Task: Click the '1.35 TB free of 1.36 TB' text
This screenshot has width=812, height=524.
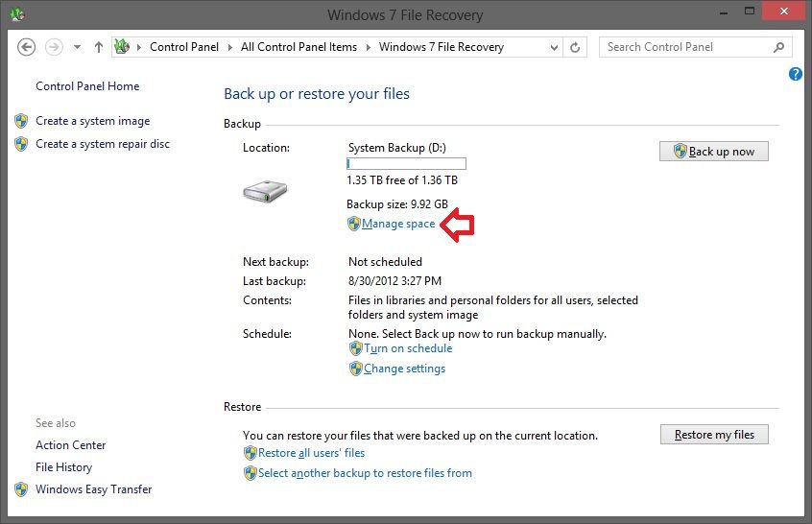Action: tap(402, 180)
